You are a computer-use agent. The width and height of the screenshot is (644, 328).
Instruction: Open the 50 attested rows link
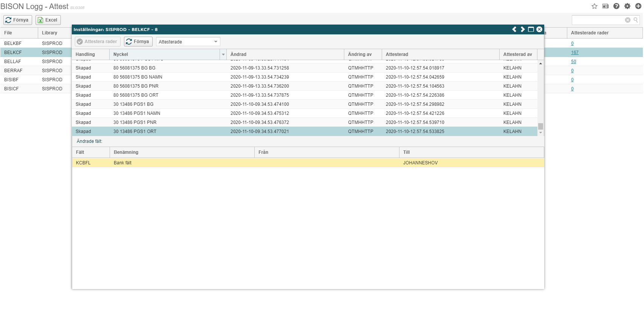click(573, 62)
